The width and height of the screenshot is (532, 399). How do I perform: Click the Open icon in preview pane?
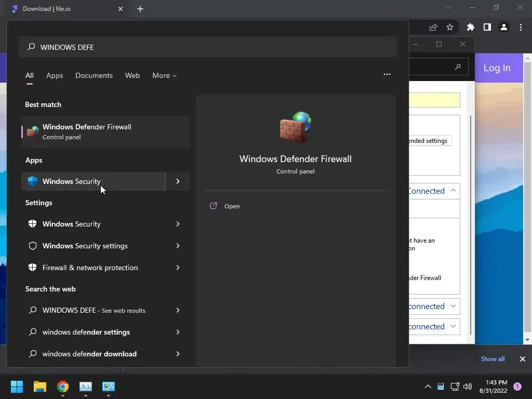coord(214,206)
